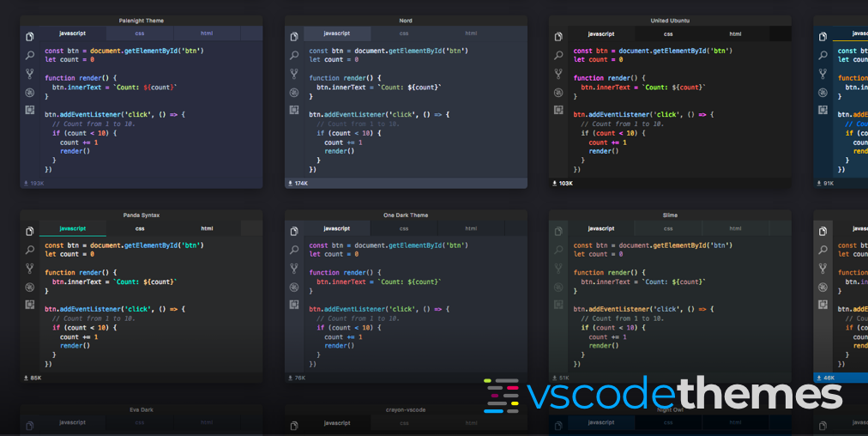
Task: Switch to html tab in One Dark Theme
Action: [x=471, y=228]
